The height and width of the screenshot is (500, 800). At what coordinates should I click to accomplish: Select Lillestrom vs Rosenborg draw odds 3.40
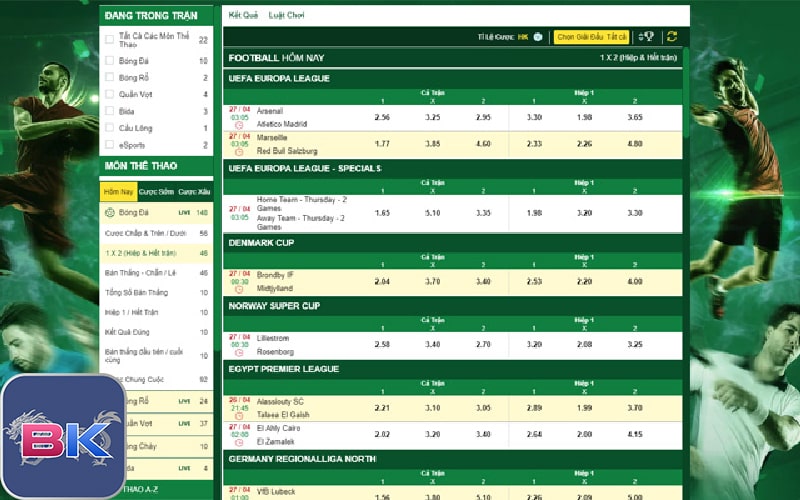pyautogui.click(x=433, y=344)
